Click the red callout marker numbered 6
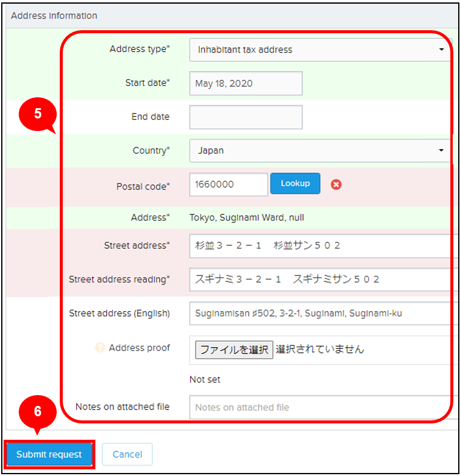The width and height of the screenshot is (460, 476). pyautogui.click(x=37, y=411)
